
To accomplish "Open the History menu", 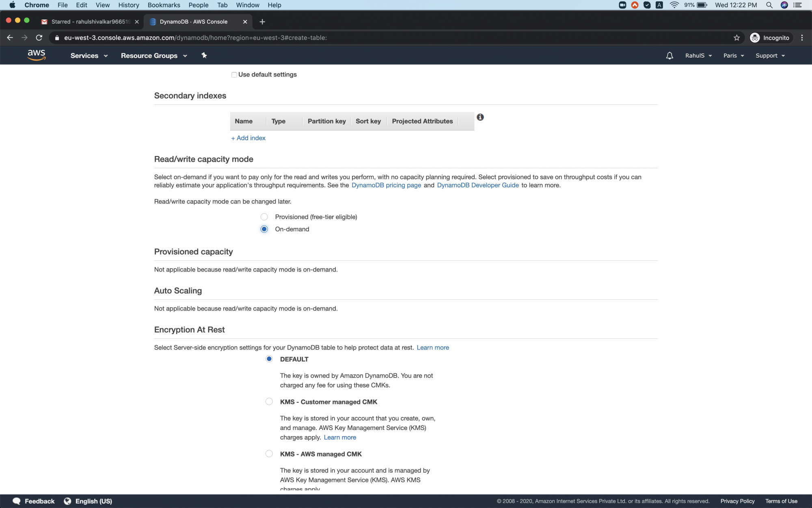I will pyautogui.click(x=128, y=5).
